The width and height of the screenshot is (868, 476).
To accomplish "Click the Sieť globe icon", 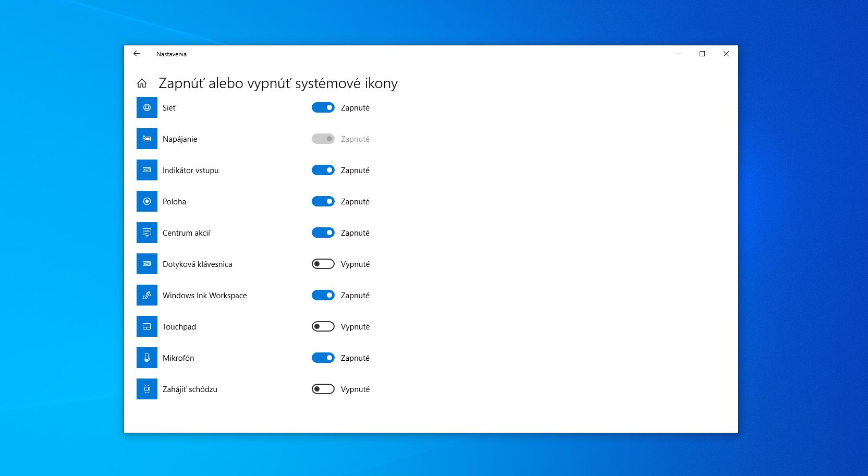I will pos(147,107).
